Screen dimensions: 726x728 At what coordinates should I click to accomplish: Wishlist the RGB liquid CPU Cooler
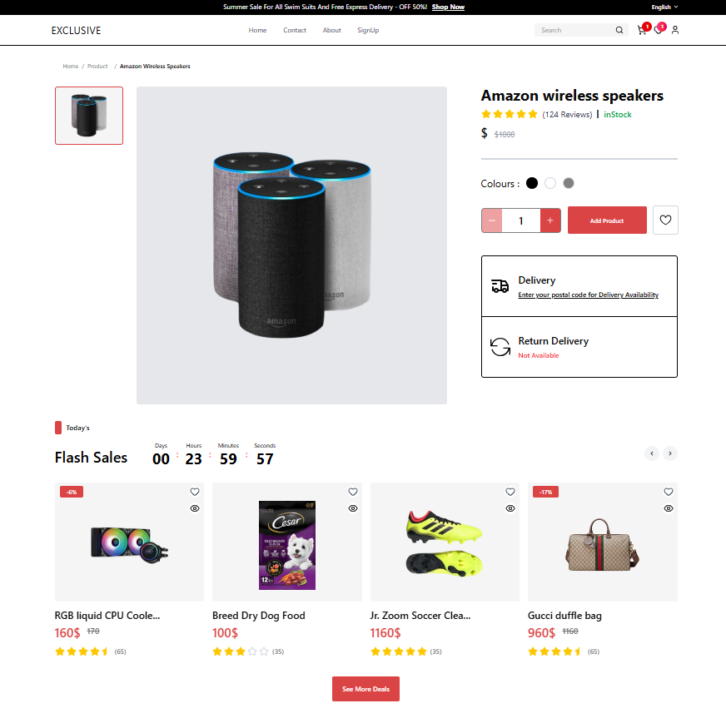(x=195, y=492)
